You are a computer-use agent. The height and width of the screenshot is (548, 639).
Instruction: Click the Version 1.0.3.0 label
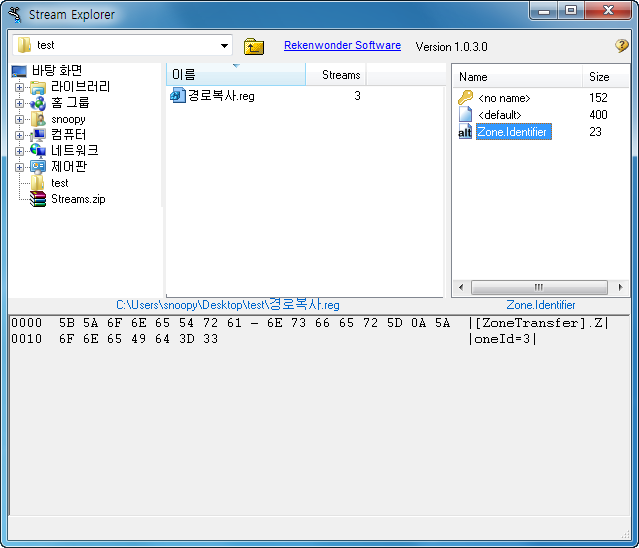pyautogui.click(x=452, y=46)
